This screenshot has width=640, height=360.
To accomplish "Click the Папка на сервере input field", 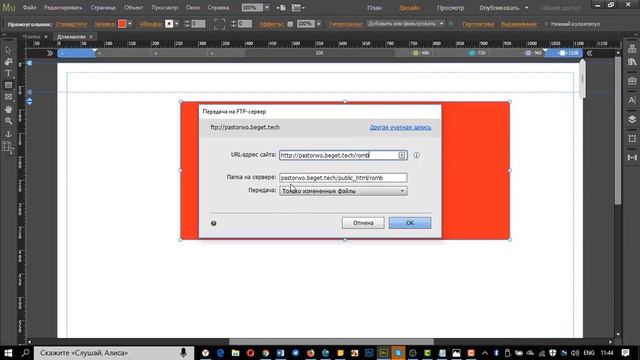I will point(343,178).
